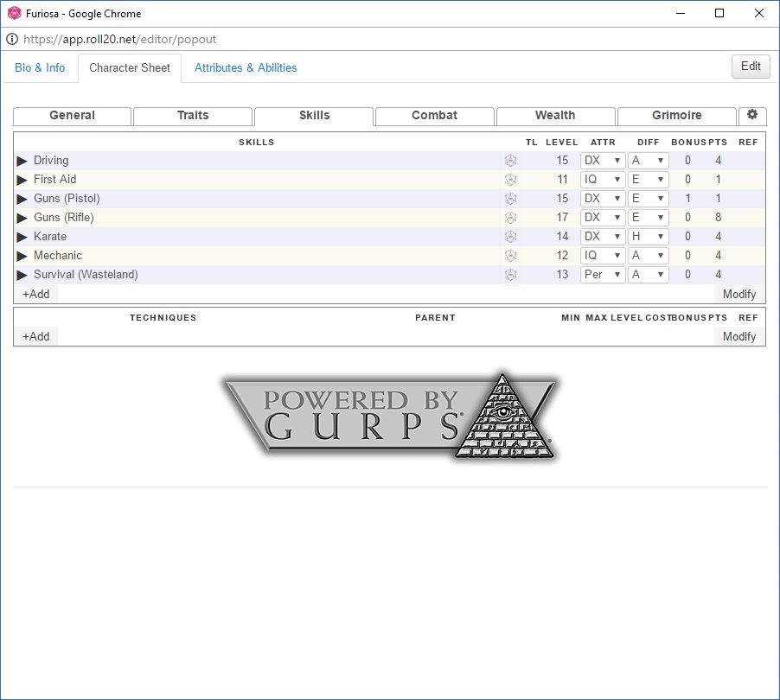Click the Roll20 favicon in title bar
The image size is (780, 700).
pyautogui.click(x=15, y=14)
